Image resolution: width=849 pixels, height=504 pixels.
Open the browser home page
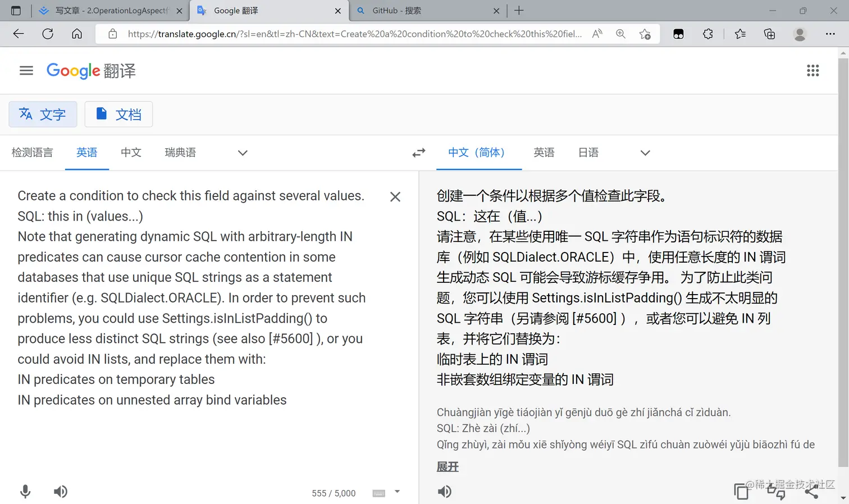(x=77, y=34)
